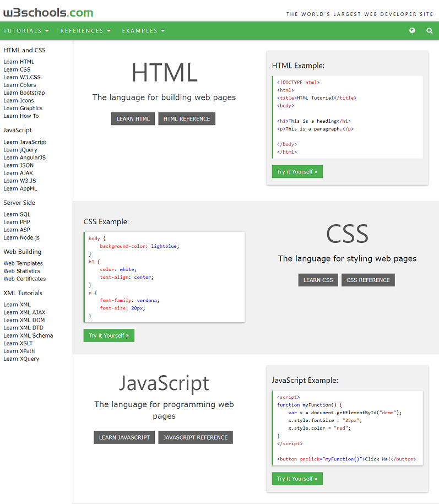439x504 pixels.
Task: Click the large HTML heading
Action: 164,73
